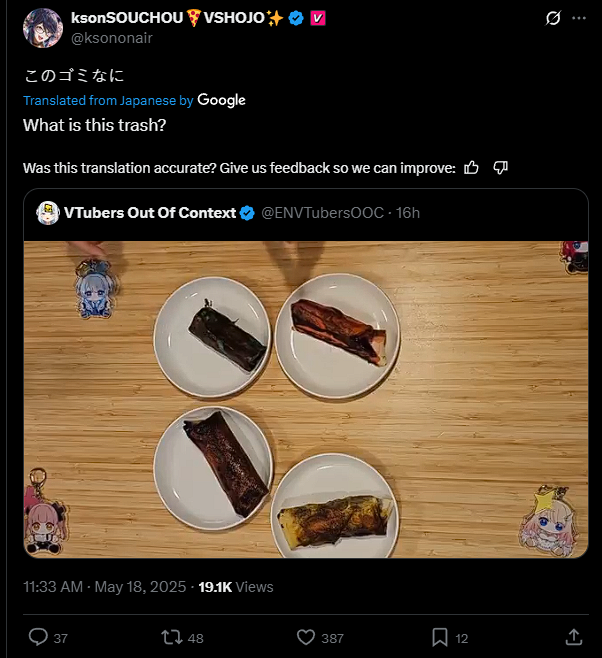Open ksonSOUCHOU profile avatar
Screen dimensions: 602x658
coord(42,28)
